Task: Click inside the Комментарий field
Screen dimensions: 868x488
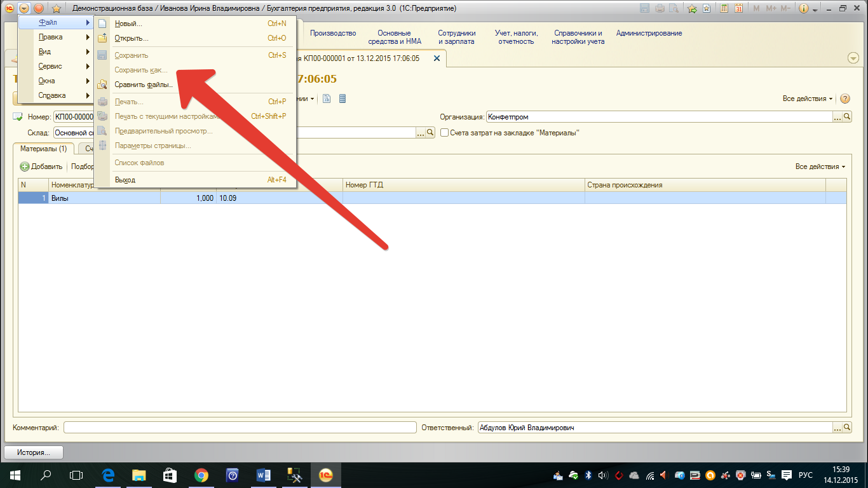Action: click(240, 428)
